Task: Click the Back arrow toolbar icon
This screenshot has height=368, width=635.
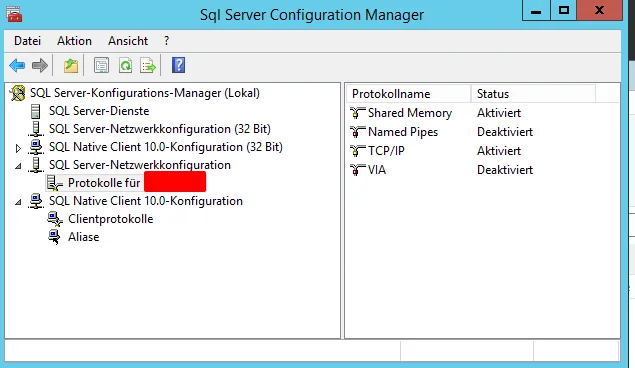Action: point(17,65)
